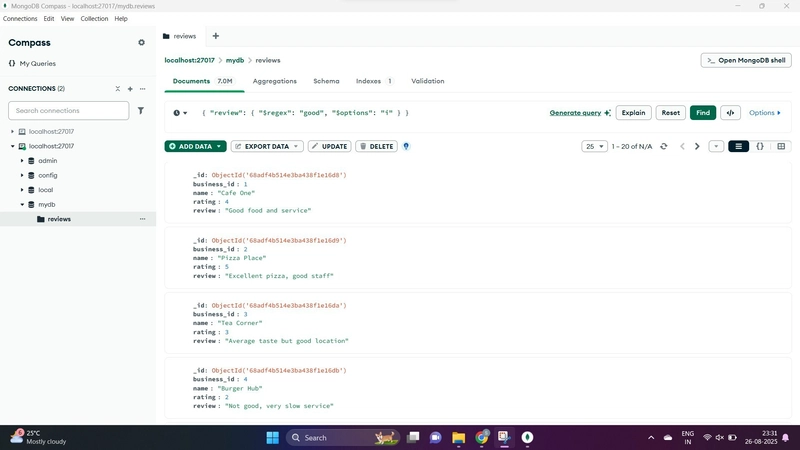The image size is (800, 450).
Task: Click the Explain button
Action: coord(633,113)
